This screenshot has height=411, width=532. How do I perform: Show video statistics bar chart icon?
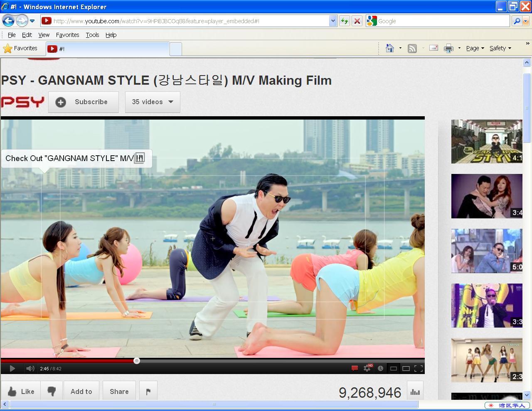pyautogui.click(x=415, y=391)
